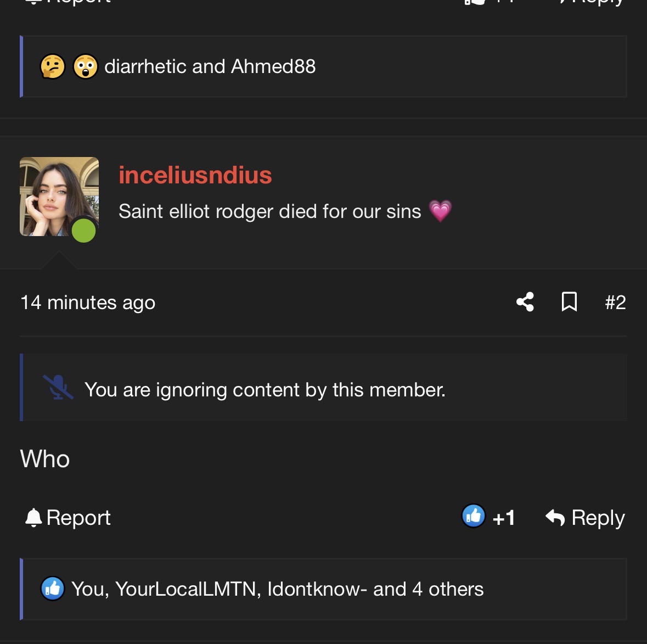Click the green online status dot

click(84, 231)
